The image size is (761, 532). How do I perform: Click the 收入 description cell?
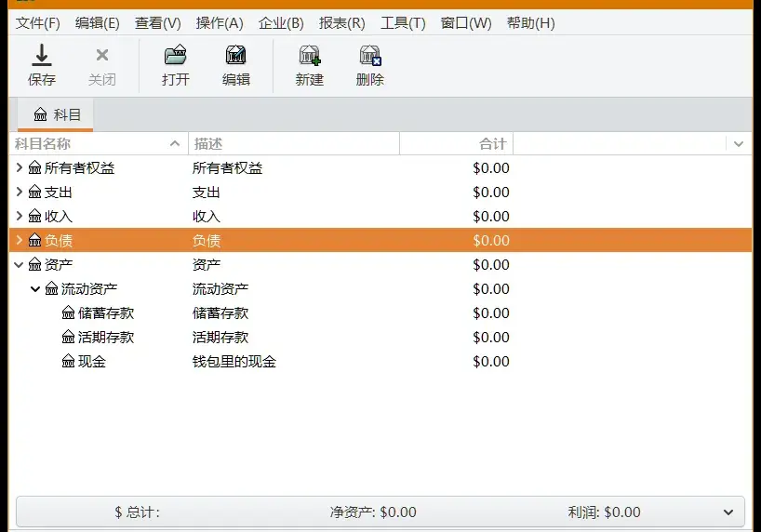[x=207, y=217]
